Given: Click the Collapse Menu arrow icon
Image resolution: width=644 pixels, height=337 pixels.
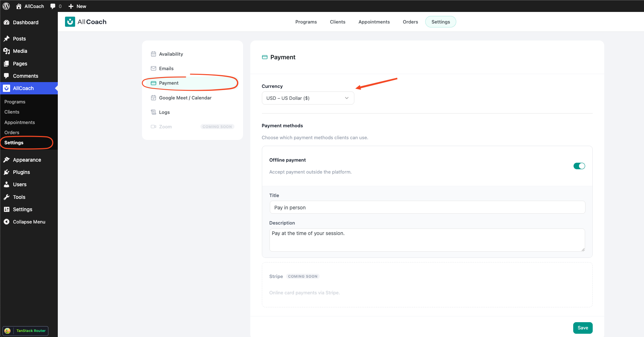Looking at the screenshot, I should tap(7, 222).
